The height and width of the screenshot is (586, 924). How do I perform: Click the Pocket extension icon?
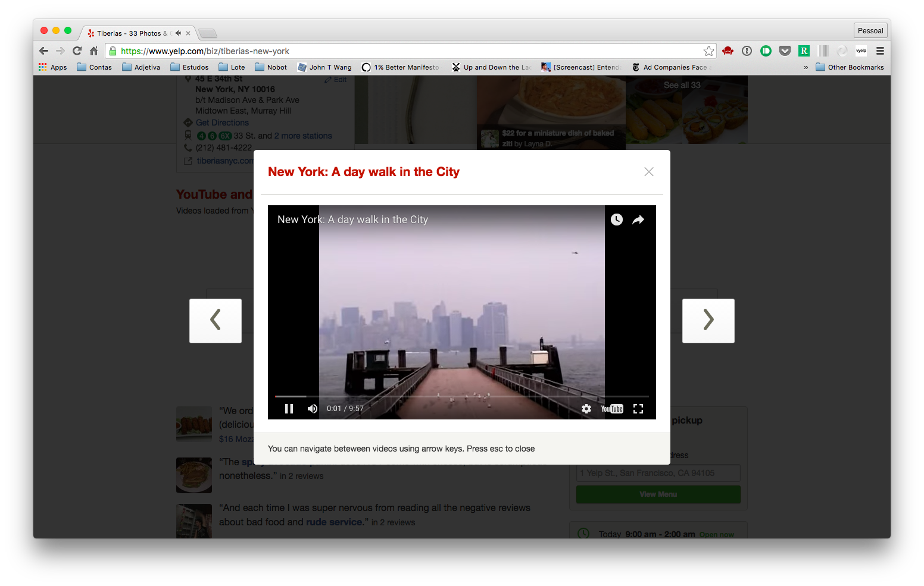click(785, 51)
